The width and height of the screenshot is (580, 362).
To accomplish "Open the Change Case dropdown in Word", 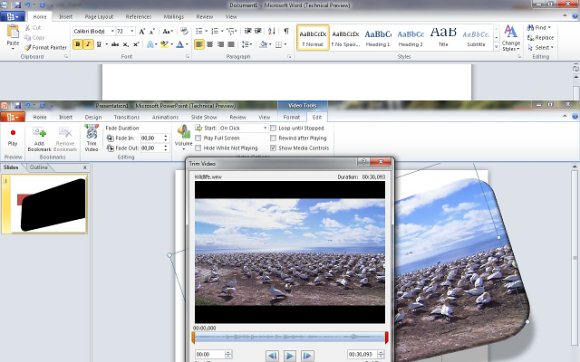I will (168, 31).
